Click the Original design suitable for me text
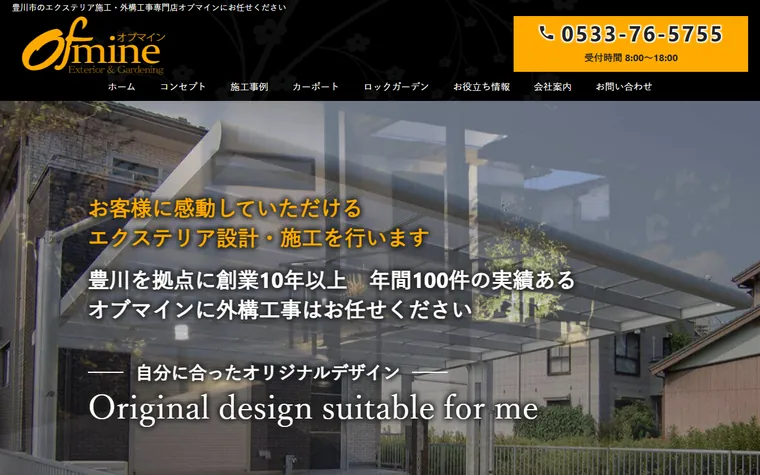 pos(313,408)
